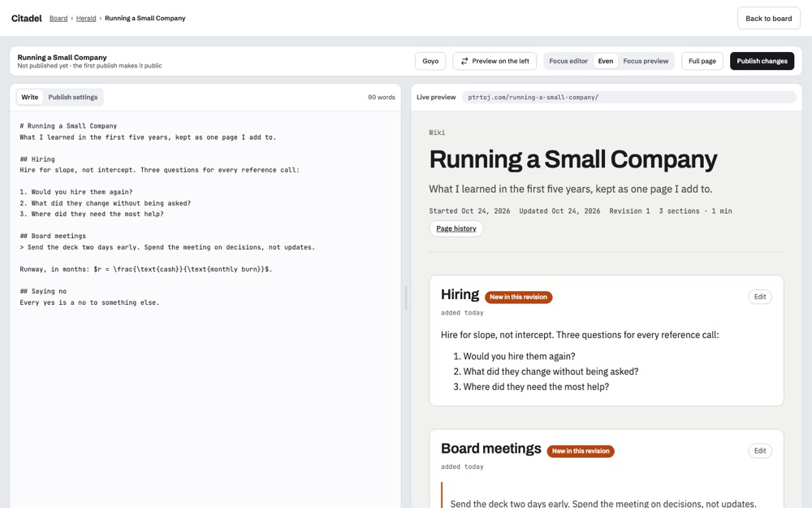The width and height of the screenshot is (812, 508).
Task: Click preview item 'Where did they need the most help?'
Action: pos(536,387)
